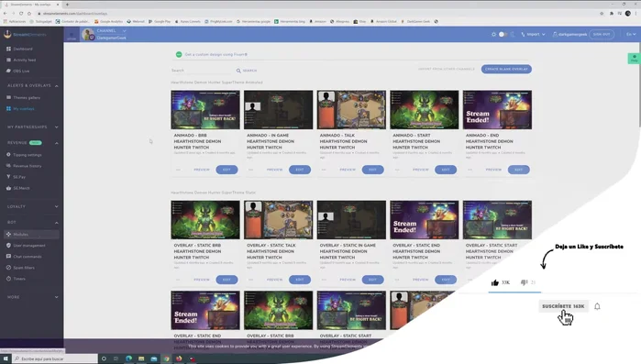Collapse the Revenue section
Image resolution: width=641 pixels, height=364 pixels.
[57, 143]
